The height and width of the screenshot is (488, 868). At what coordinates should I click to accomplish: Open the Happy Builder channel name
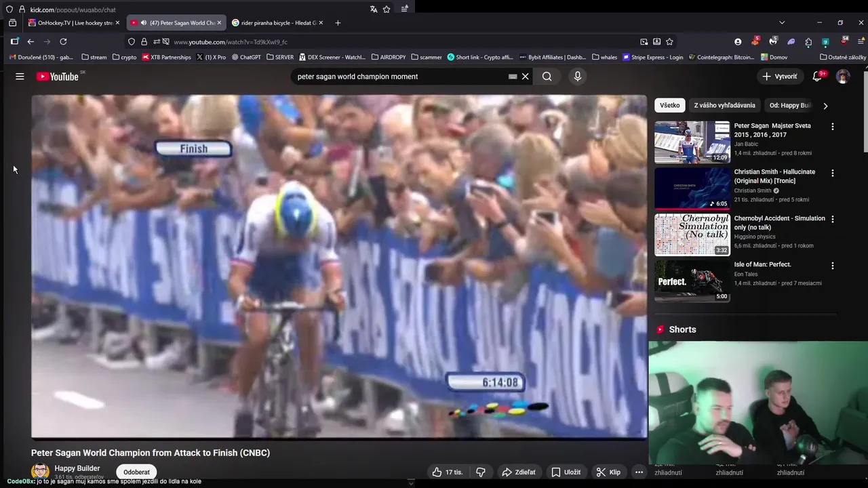pos(77,468)
